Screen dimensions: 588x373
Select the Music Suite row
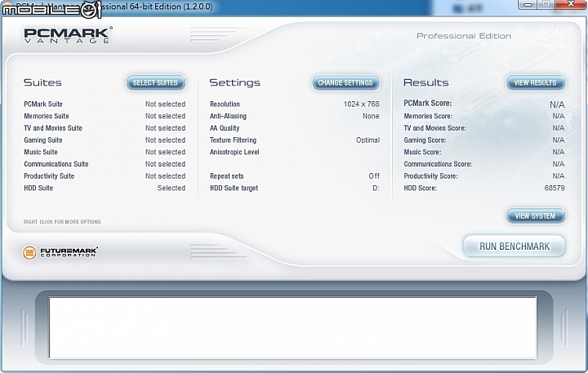pyautogui.click(x=105, y=152)
